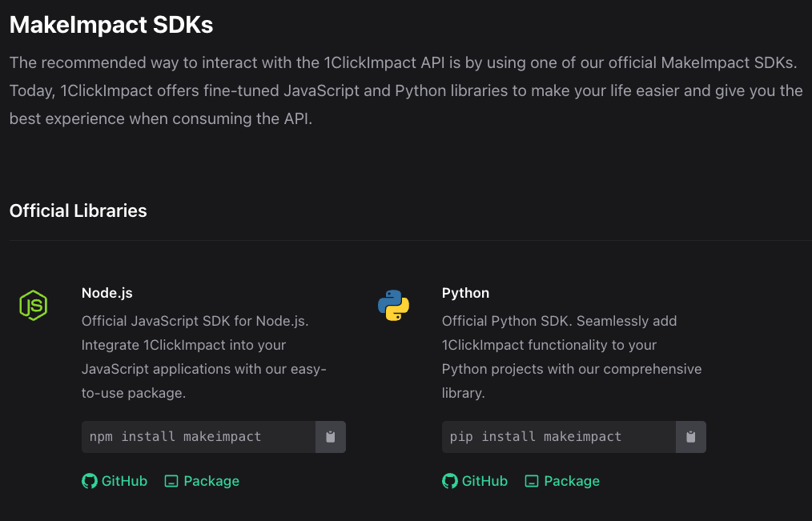The height and width of the screenshot is (521, 812).
Task: Copy the pip install command via clipboard icon
Action: point(691,436)
